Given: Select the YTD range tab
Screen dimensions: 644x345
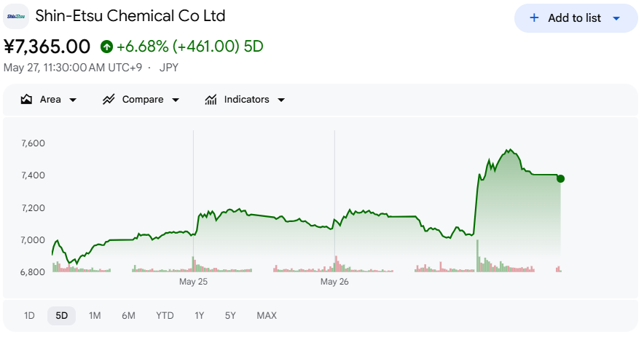Looking at the screenshot, I should click(165, 315).
